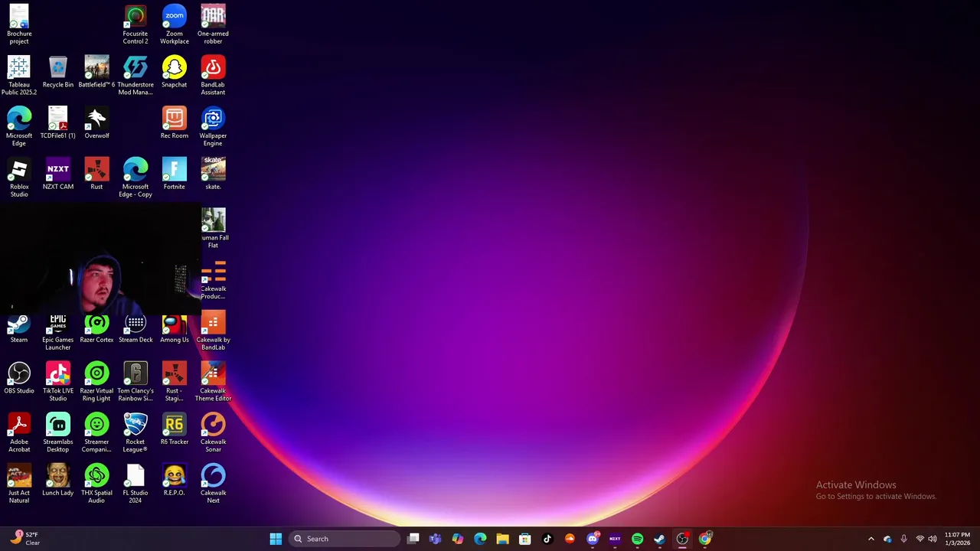Select the Microsoft Edge - Copy desktop icon

[136, 177]
